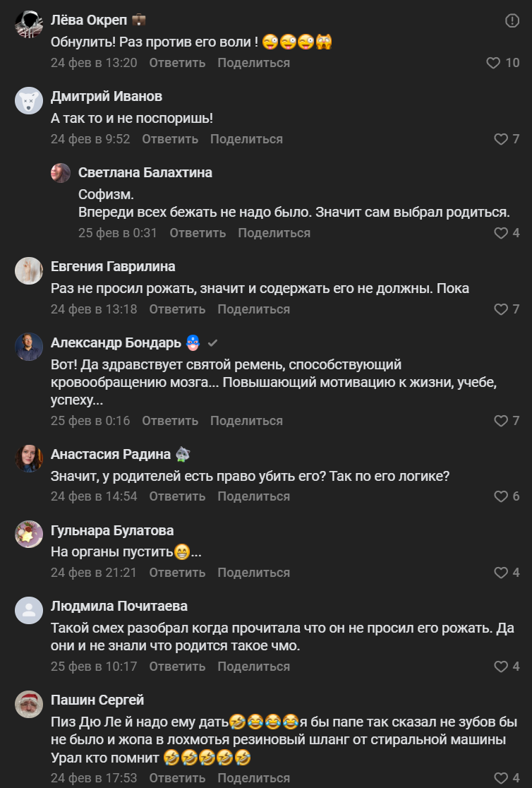Screen dimensions: 532x788
Task: Open Анастасия Радина's avatar photo
Action: click(29, 458)
